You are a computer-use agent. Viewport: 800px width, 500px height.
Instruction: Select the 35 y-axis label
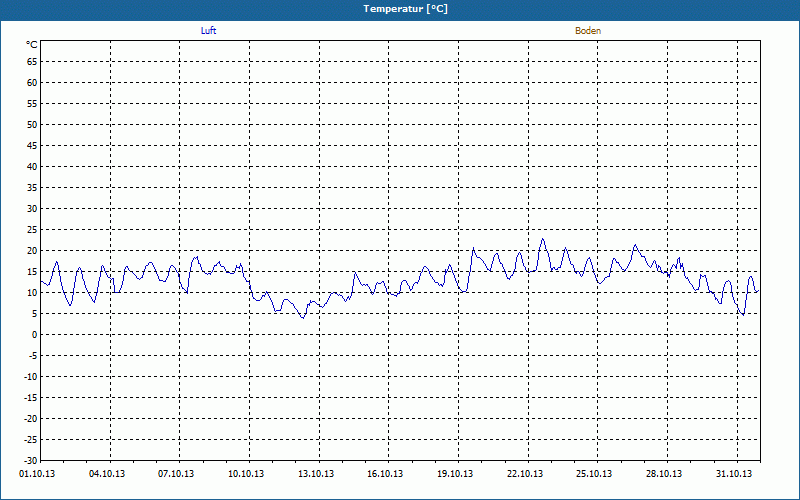[x=32, y=188]
